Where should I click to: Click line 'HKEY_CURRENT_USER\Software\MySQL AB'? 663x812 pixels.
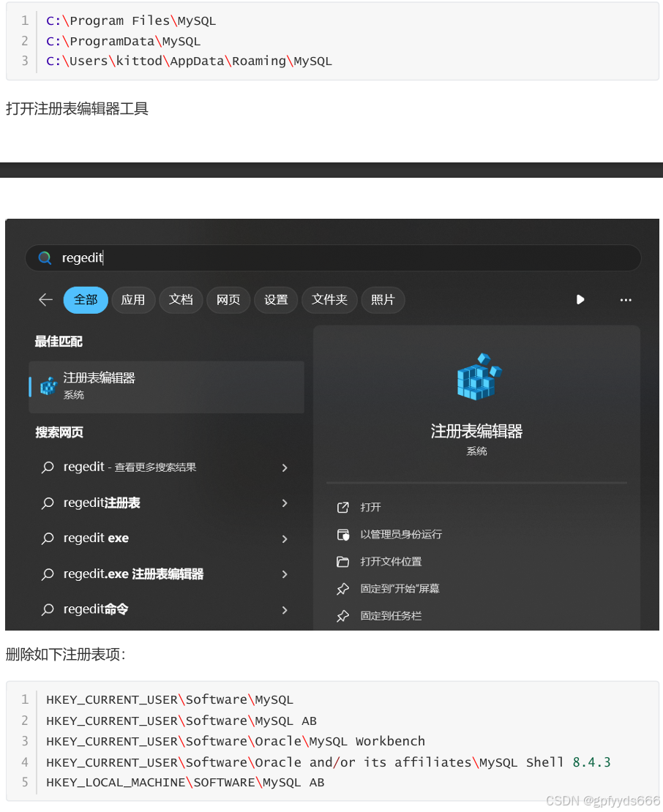(x=181, y=721)
